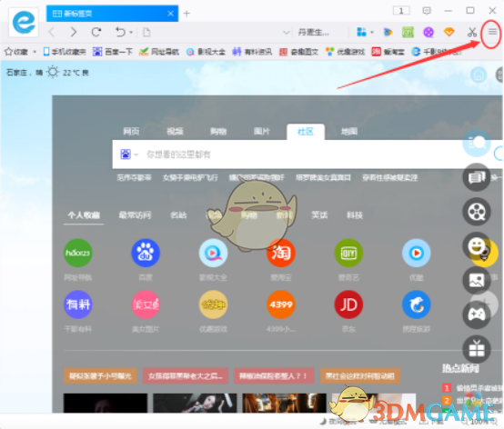504x429 pixels.
Task: Switch to the 图片 search tab
Action: point(262,131)
